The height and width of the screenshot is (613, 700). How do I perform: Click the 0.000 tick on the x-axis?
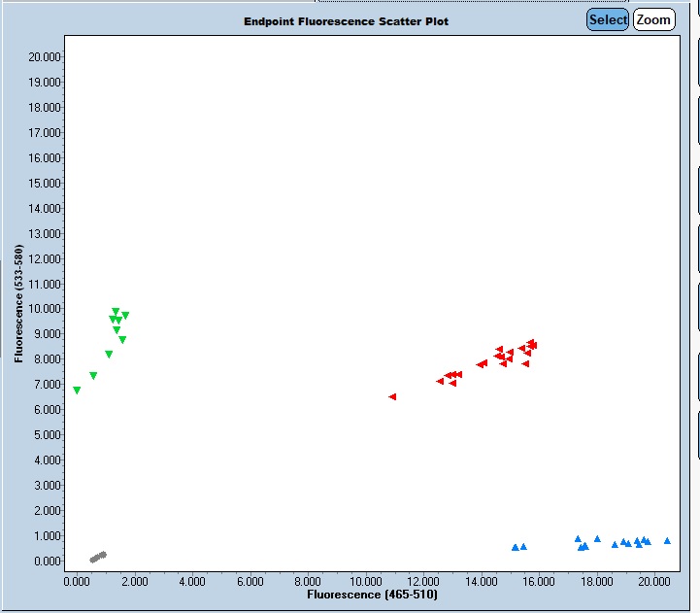tap(77, 581)
